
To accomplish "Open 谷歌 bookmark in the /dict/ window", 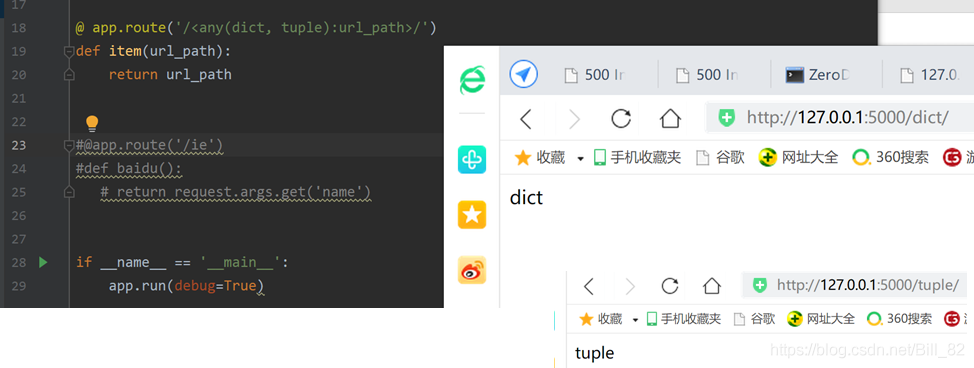I will [721, 157].
